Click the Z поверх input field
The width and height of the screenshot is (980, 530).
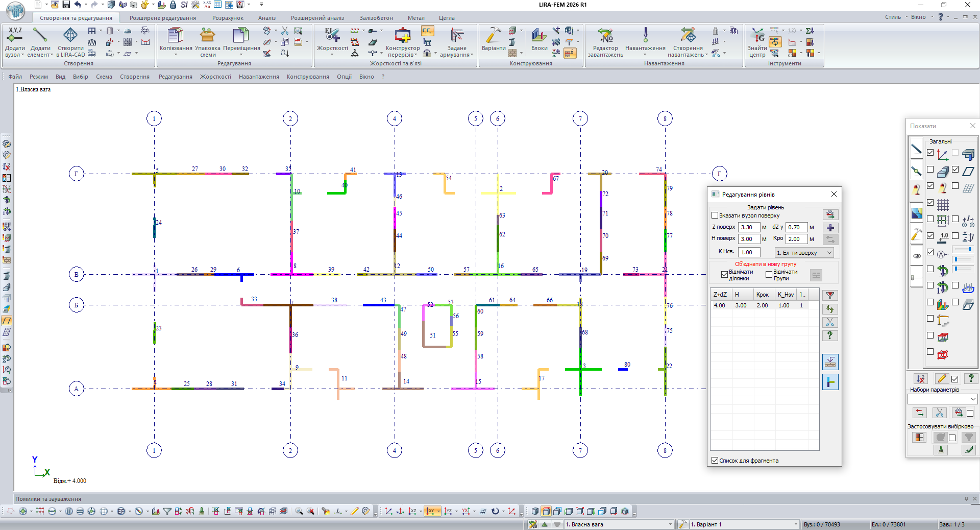[749, 227]
